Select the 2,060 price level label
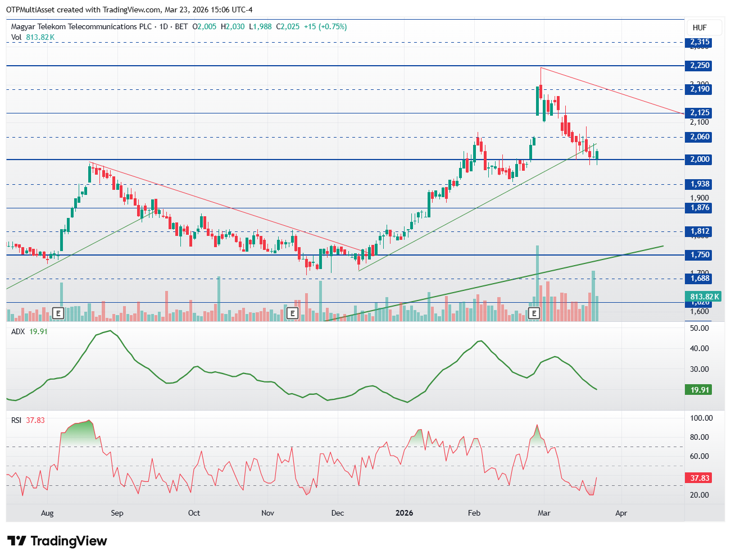This screenshot has width=731, height=560. tap(700, 137)
